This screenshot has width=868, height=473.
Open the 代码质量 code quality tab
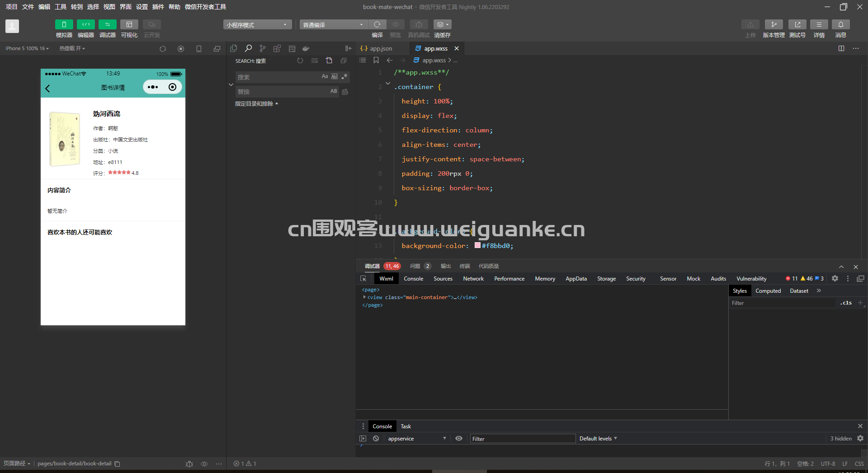click(489, 266)
